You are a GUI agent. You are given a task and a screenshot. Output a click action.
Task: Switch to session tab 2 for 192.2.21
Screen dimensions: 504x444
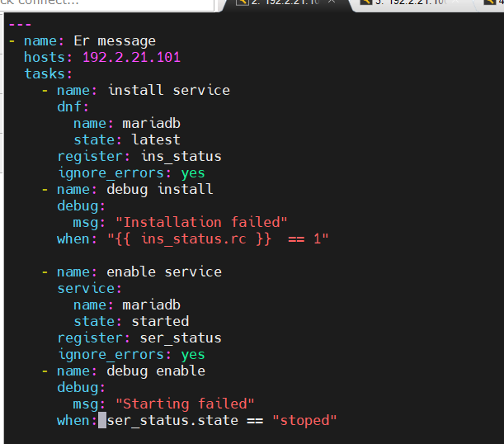tap(285, 2)
